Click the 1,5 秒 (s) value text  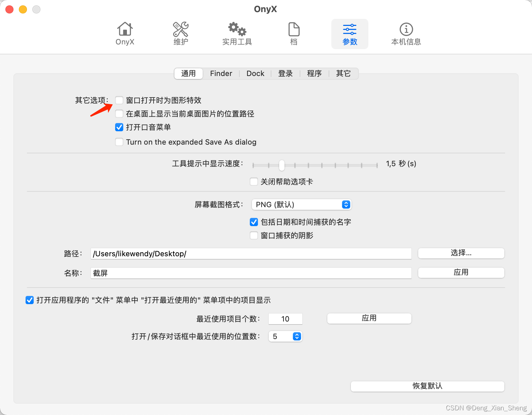coord(401,164)
